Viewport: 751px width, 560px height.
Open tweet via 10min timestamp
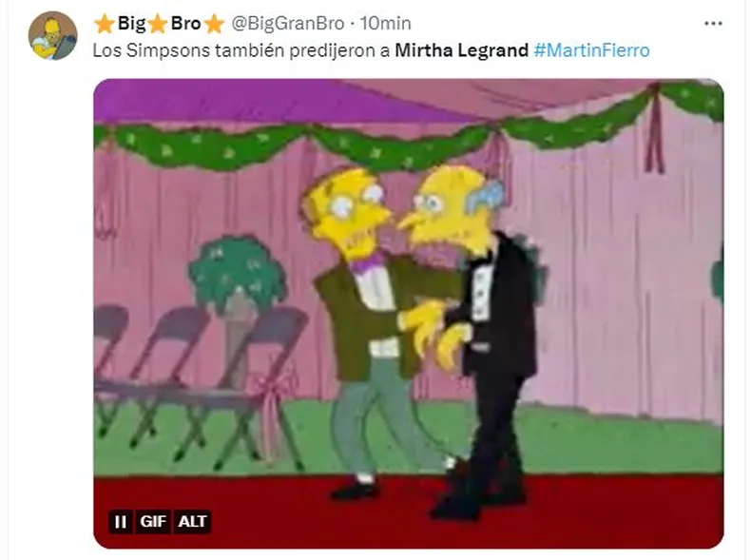[385, 23]
